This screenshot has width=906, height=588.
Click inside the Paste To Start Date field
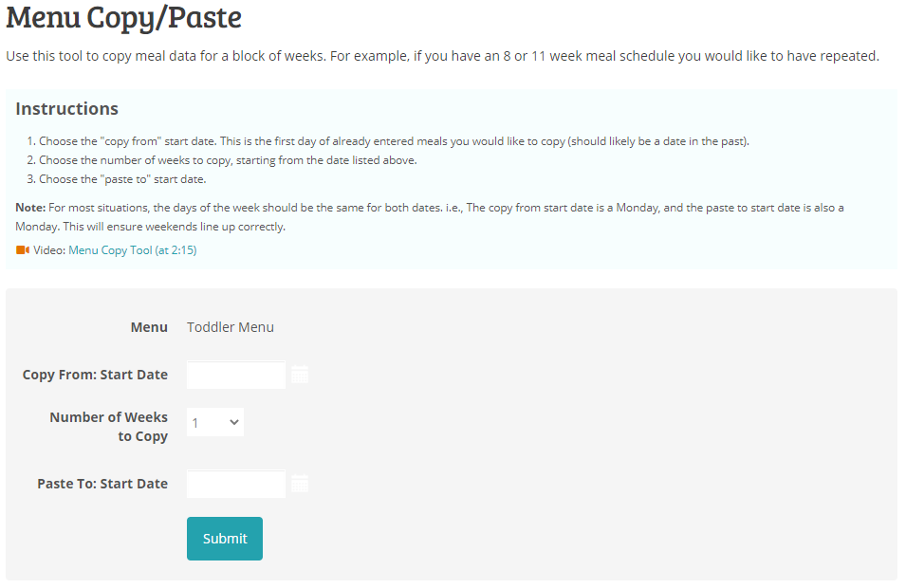[x=235, y=483]
